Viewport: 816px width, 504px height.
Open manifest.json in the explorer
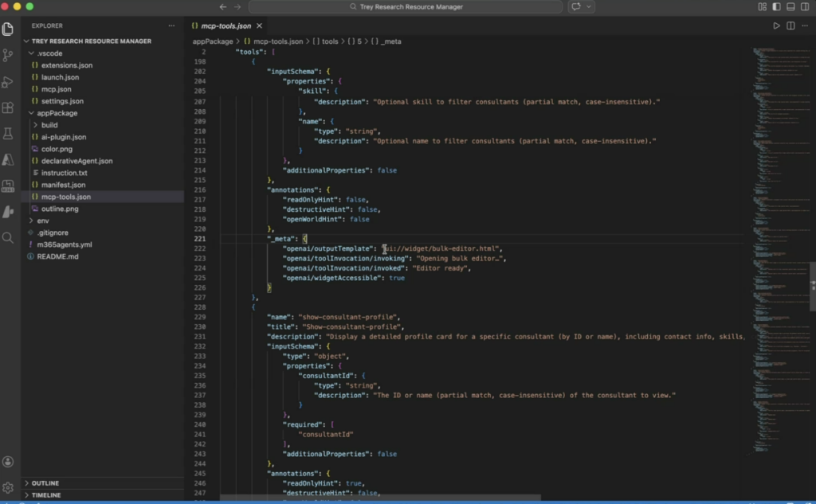point(63,185)
